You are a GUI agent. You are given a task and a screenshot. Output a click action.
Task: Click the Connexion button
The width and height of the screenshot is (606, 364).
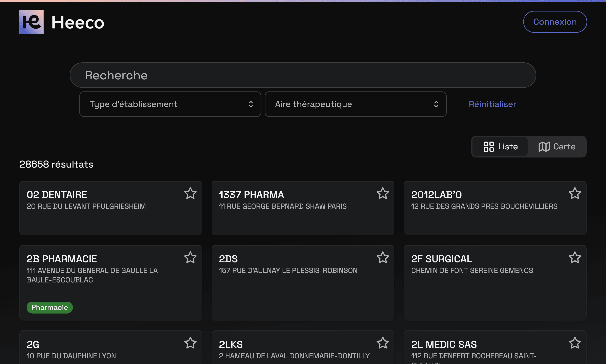[555, 22]
